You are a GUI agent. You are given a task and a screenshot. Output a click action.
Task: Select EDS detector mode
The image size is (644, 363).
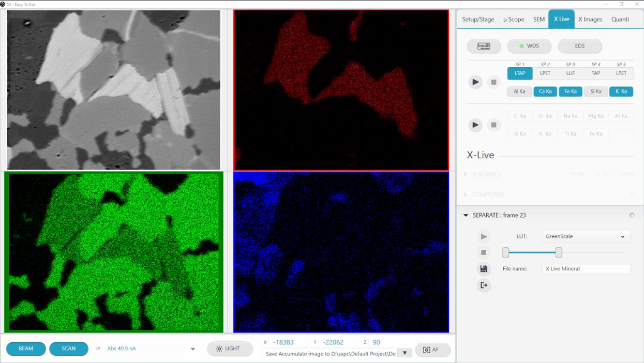(579, 46)
